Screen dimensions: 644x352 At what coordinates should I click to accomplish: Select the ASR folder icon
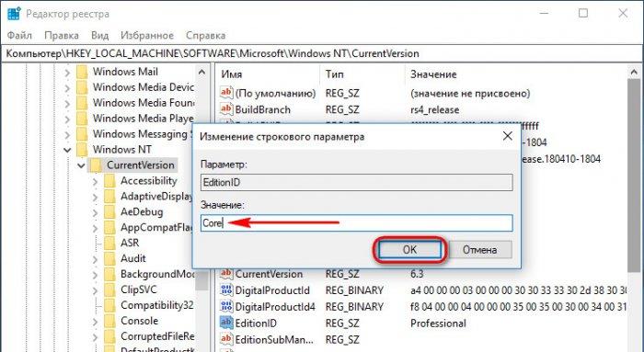point(109,244)
